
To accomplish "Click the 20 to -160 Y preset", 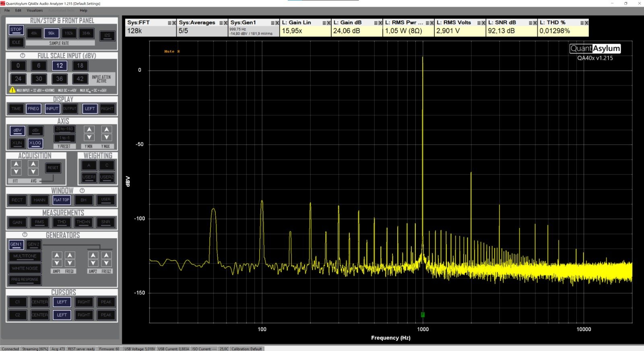I will pos(64,129).
